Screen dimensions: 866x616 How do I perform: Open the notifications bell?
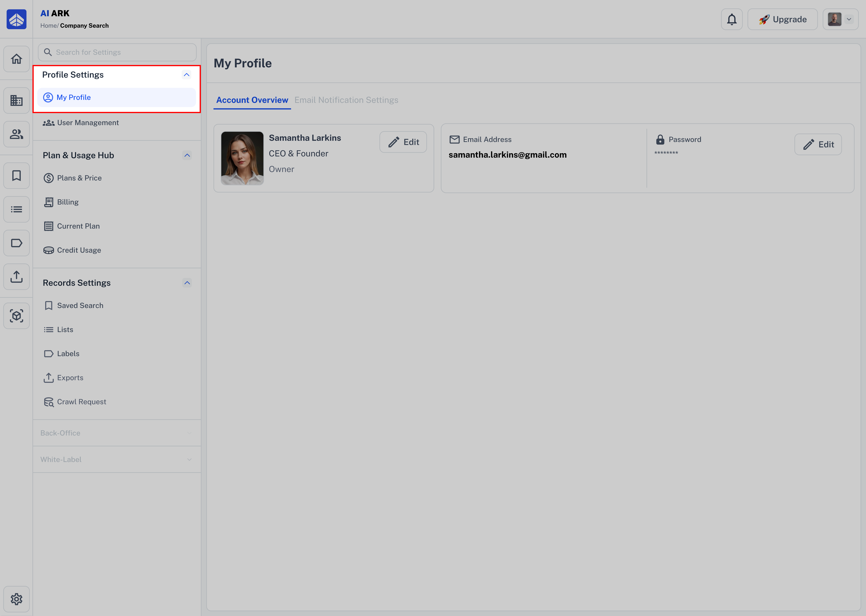click(732, 19)
